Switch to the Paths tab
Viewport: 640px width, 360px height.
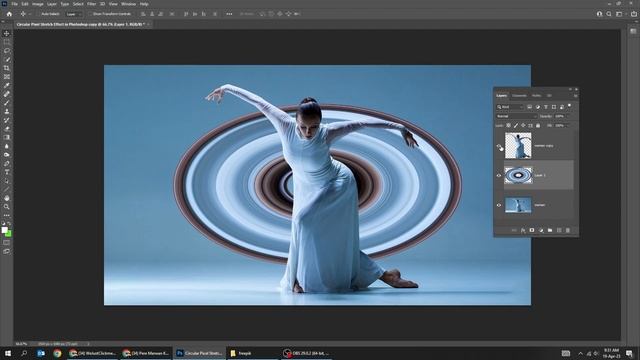536,96
